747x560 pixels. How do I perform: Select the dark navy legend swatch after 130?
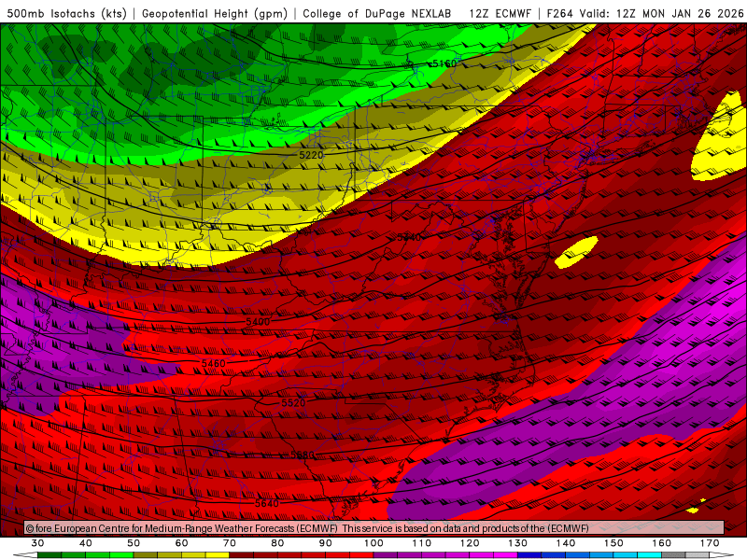pyautogui.click(x=529, y=555)
